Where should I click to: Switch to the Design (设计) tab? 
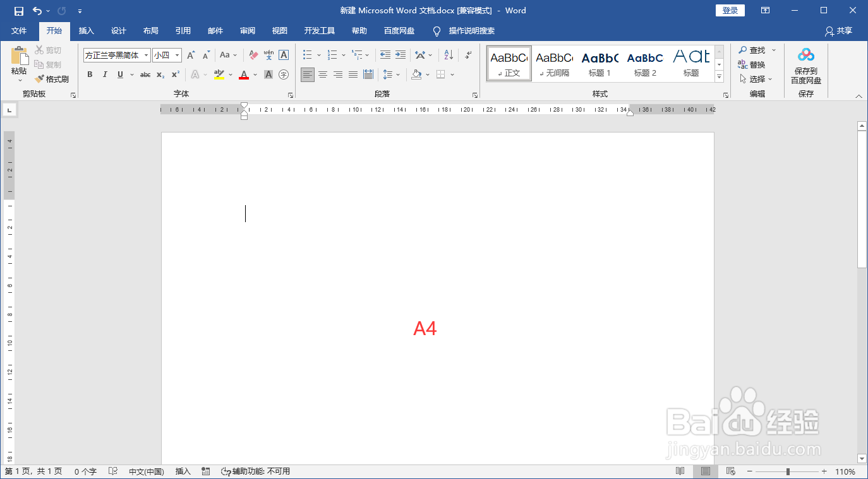coord(119,31)
